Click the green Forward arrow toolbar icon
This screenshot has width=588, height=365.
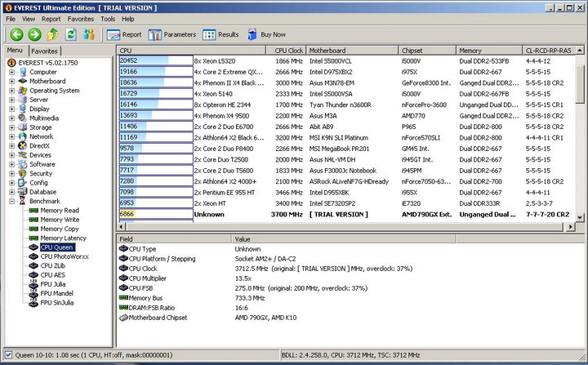coord(34,34)
